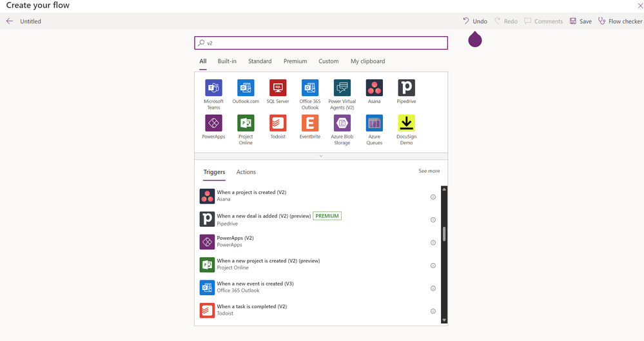Select the Actions tab
The height and width of the screenshot is (341, 644).
pos(246,172)
